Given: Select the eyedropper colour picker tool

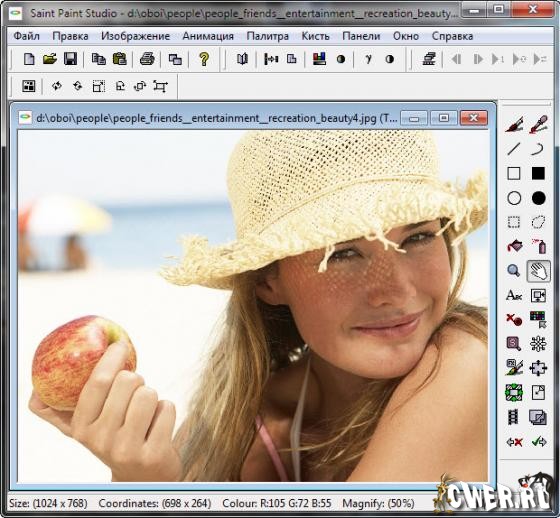Looking at the screenshot, I should pos(538,124).
